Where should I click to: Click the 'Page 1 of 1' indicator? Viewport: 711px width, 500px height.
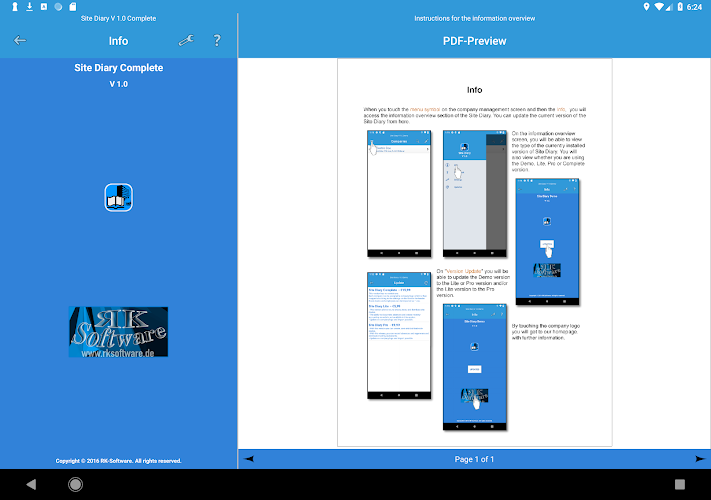474,459
